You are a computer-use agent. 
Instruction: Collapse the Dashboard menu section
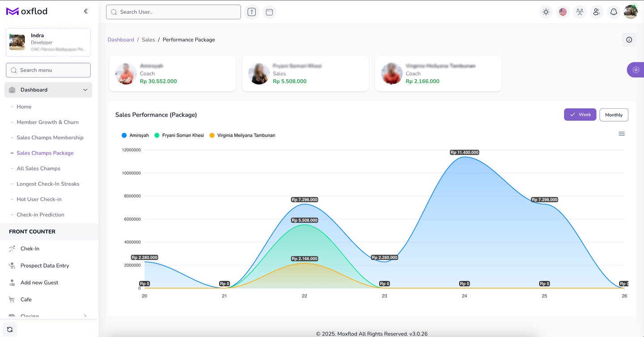click(x=48, y=90)
